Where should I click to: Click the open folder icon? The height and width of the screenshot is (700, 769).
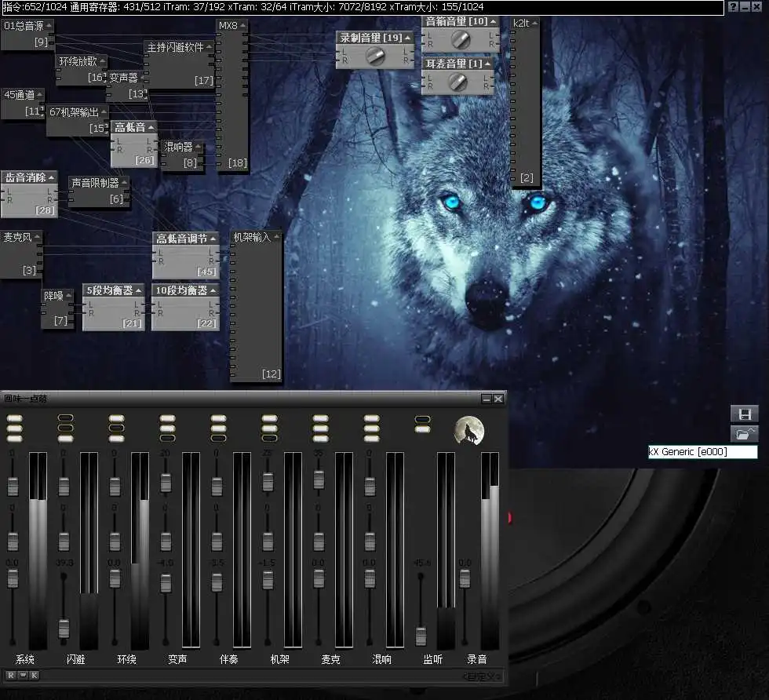click(745, 434)
